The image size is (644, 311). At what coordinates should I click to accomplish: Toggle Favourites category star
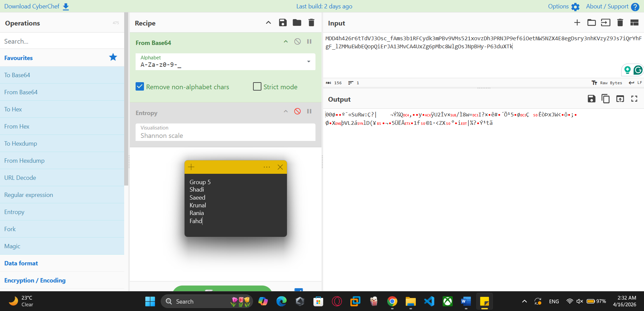(113, 57)
